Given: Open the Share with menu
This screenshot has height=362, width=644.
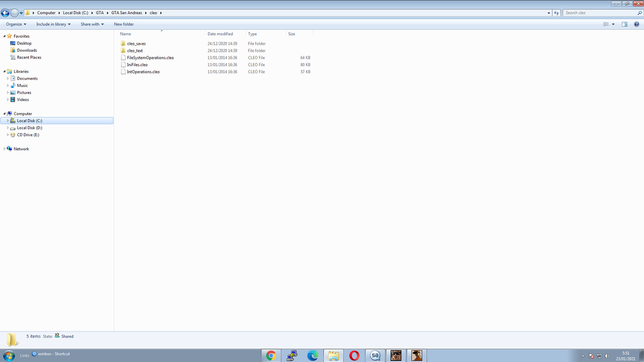Looking at the screenshot, I should click(x=92, y=24).
